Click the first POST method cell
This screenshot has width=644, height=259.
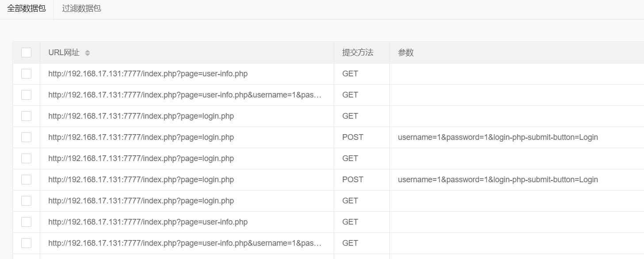point(353,137)
